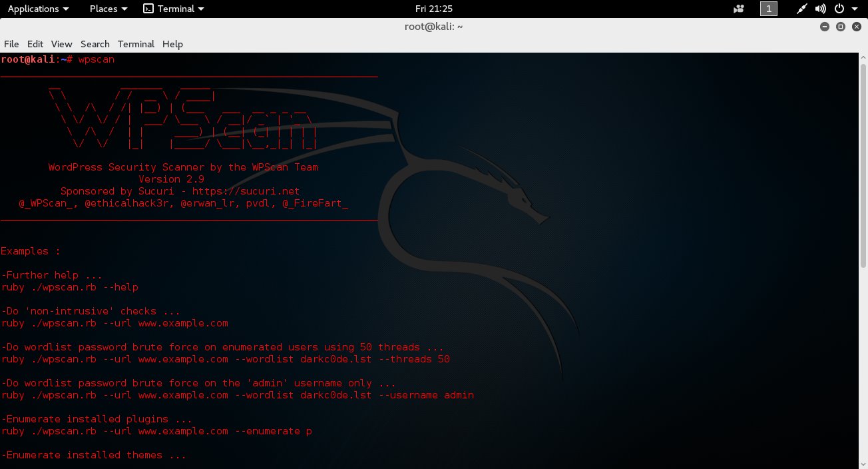Expand the system menu arrow

[854, 9]
